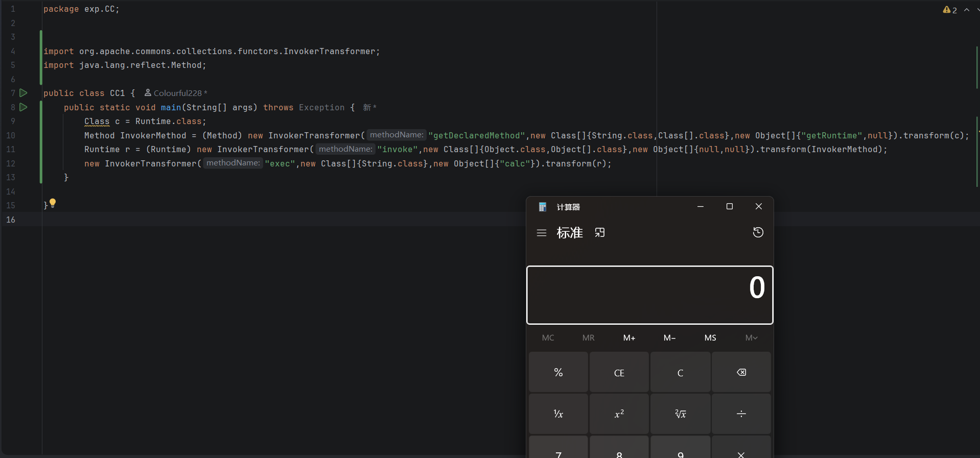Click the 计算器 window title text
980x458 pixels.
(x=568, y=207)
